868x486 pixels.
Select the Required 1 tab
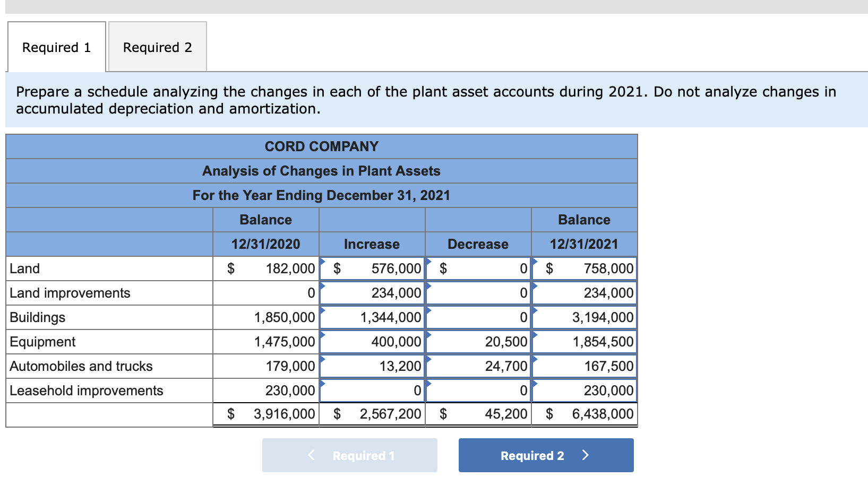pos(56,47)
